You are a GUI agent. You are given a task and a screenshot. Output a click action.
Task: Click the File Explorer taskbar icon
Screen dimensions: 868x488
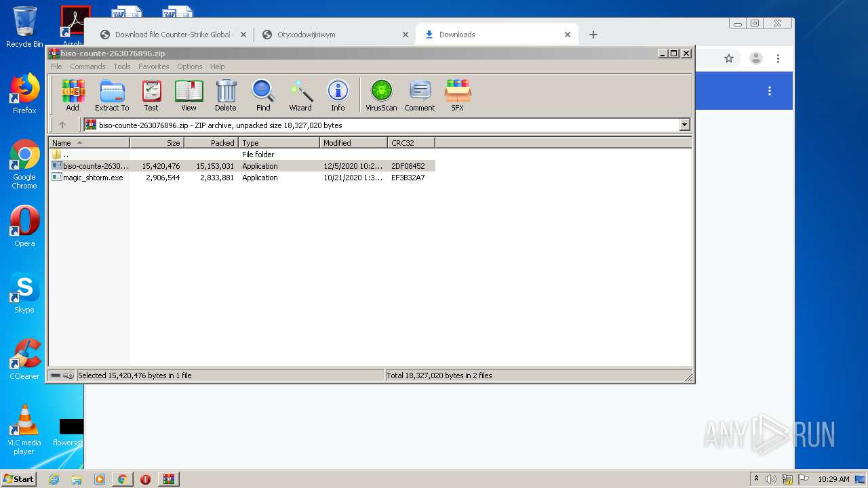(77, 479)
